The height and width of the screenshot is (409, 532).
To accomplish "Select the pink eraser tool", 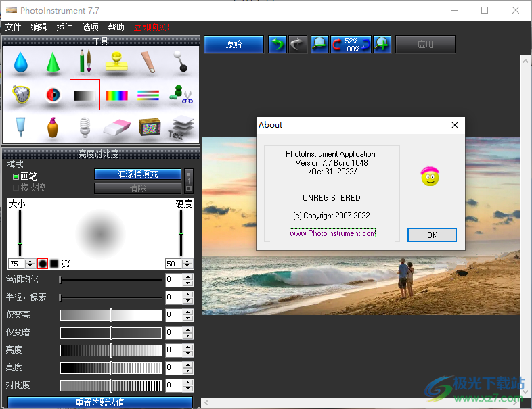I will click(x=116, y=127).
